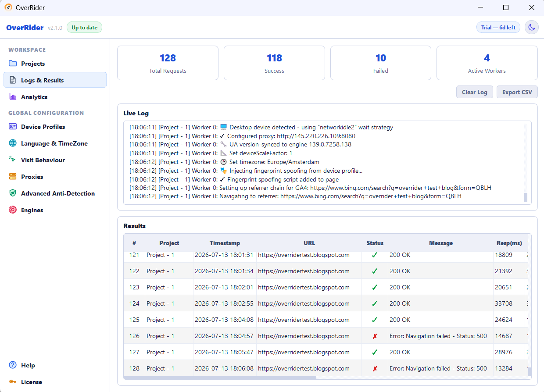Click the response time value 28976

point(504,352)
